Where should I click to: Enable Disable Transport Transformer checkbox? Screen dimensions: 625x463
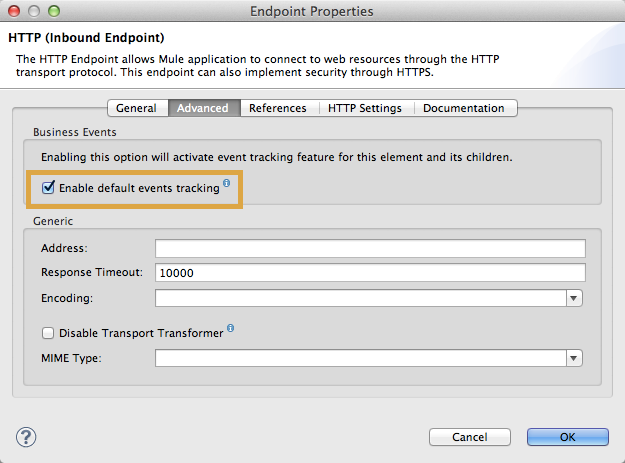[48, 333]
